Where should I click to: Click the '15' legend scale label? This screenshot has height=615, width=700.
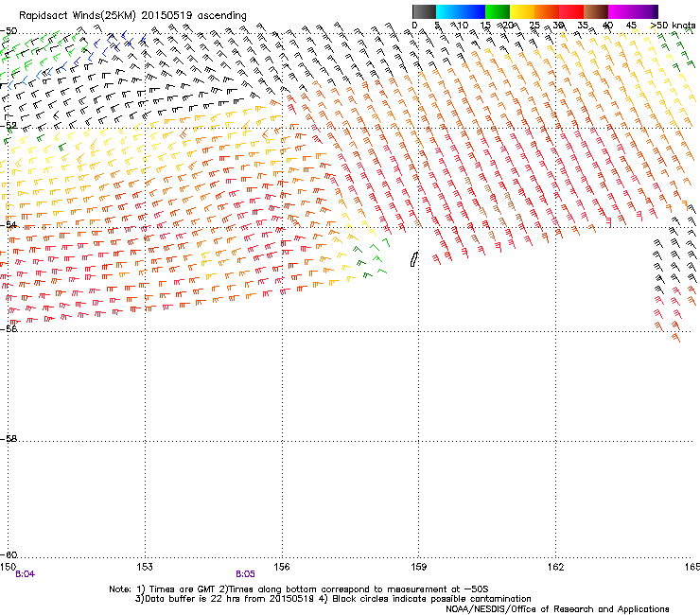(485, 26)
